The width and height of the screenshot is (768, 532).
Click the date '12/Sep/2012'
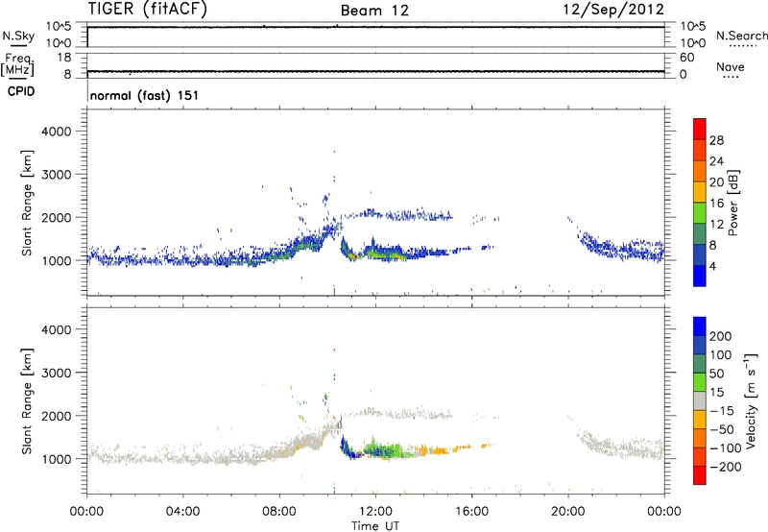(x=613, y=10)
